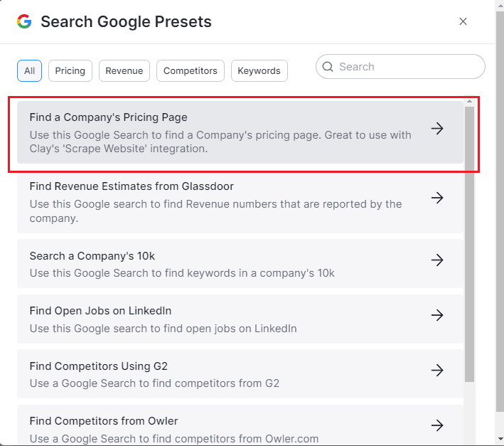Select 'Find a Company's Pricing Page' title
The image size is (504, 446).
click(108, 117)
